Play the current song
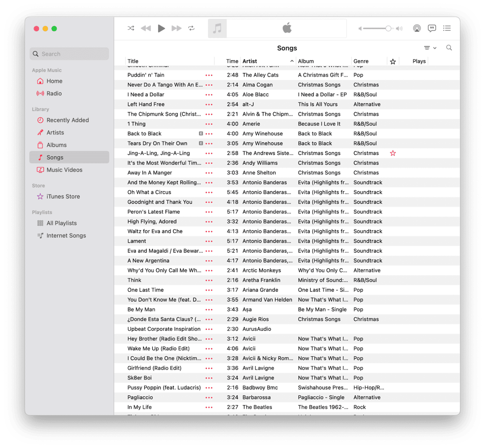The image size is (485, 448). 161,28
